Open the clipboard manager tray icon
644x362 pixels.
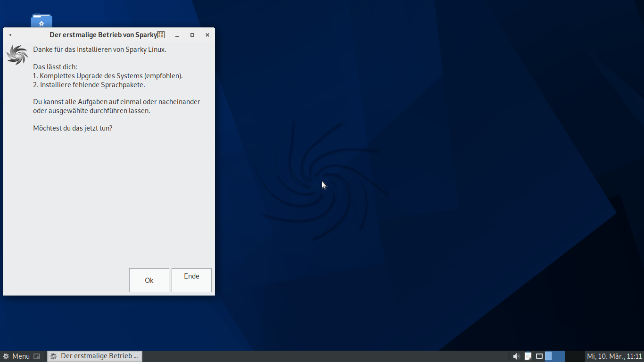click(x=528, y=356)
